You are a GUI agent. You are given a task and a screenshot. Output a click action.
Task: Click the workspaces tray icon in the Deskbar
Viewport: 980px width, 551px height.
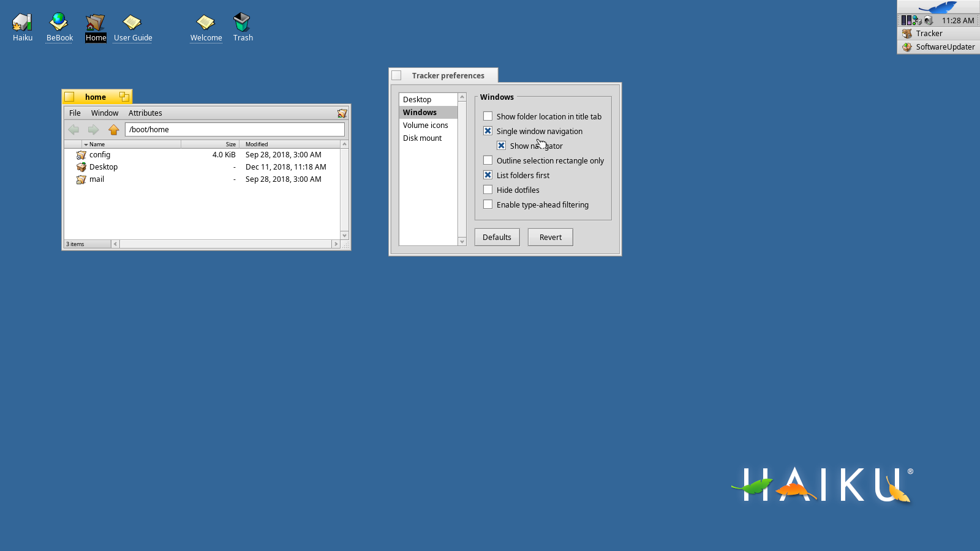(906, 20)
